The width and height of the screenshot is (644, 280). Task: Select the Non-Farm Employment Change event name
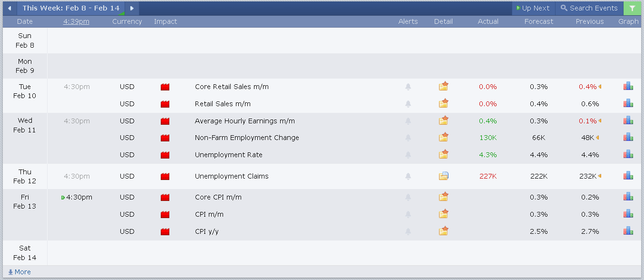point(247,138)
